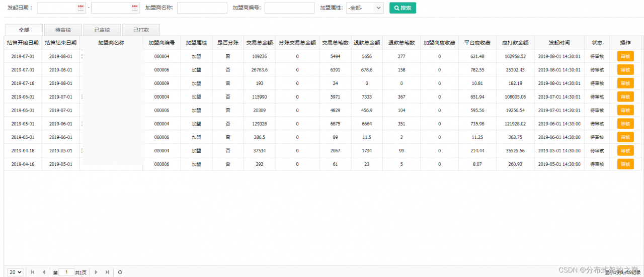Switch to the 已打款 tab
The height and width of the screenshot is (277, 644).
pyautogui.click(x=141, y=30)
